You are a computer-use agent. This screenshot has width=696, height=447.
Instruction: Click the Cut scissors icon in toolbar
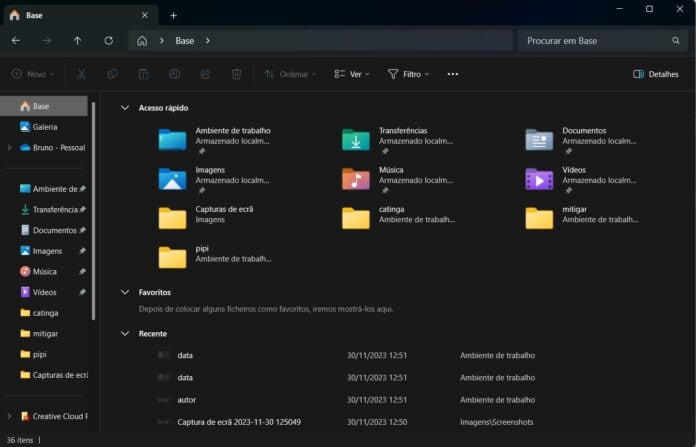(x=82, y=74)
